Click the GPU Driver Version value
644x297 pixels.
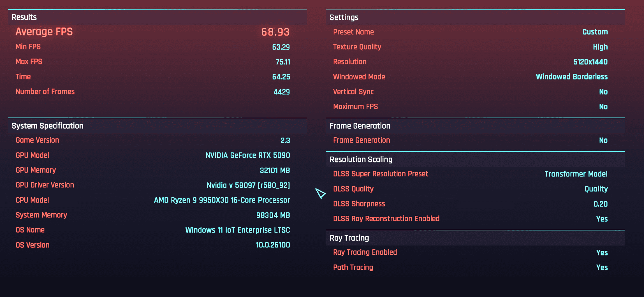coord(248,185)
